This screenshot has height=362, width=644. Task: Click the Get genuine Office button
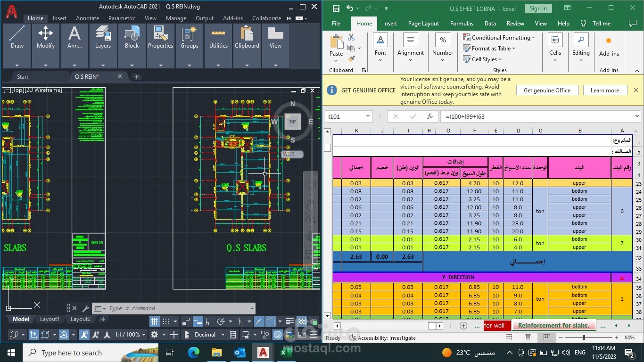click(x=547, y=90)
